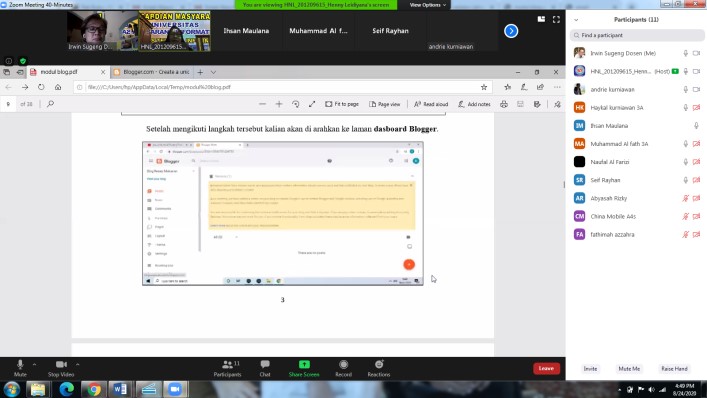Close modul blog.pdf tab
707x398 pixels.
click(103, 72)
